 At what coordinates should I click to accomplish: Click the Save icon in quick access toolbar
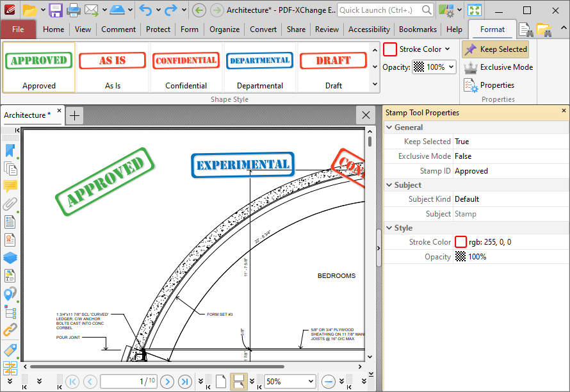55,10
